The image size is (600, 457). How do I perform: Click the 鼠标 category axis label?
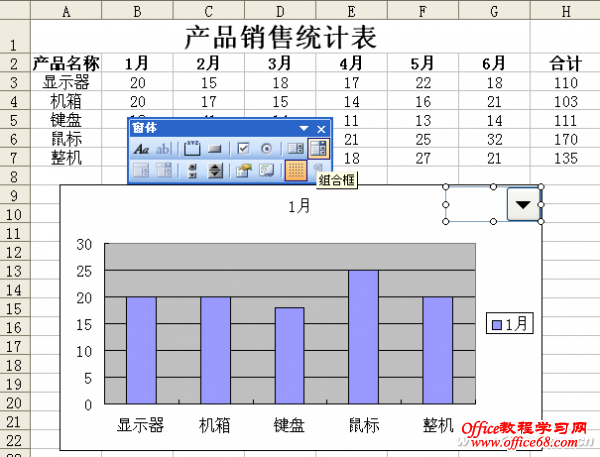[364, 425]
